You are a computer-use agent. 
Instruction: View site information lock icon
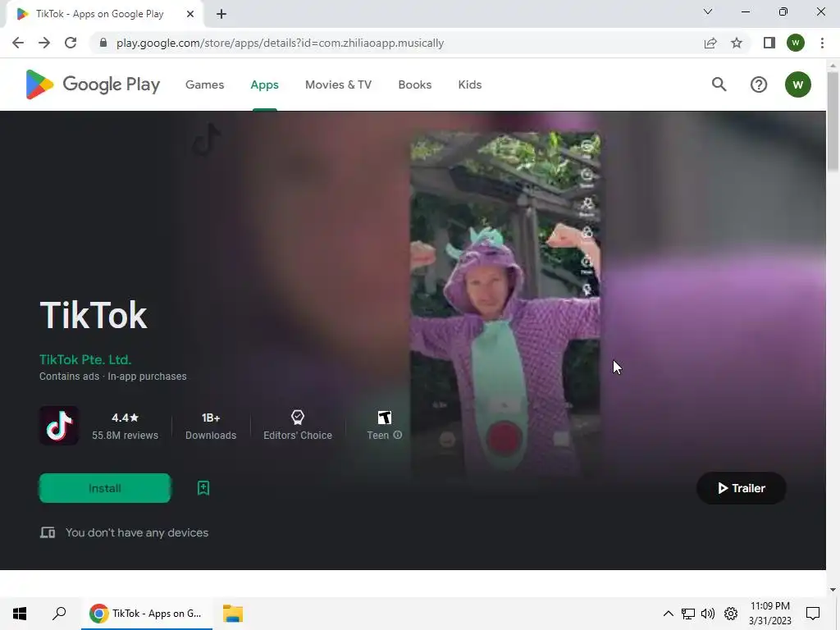[103, 43]
